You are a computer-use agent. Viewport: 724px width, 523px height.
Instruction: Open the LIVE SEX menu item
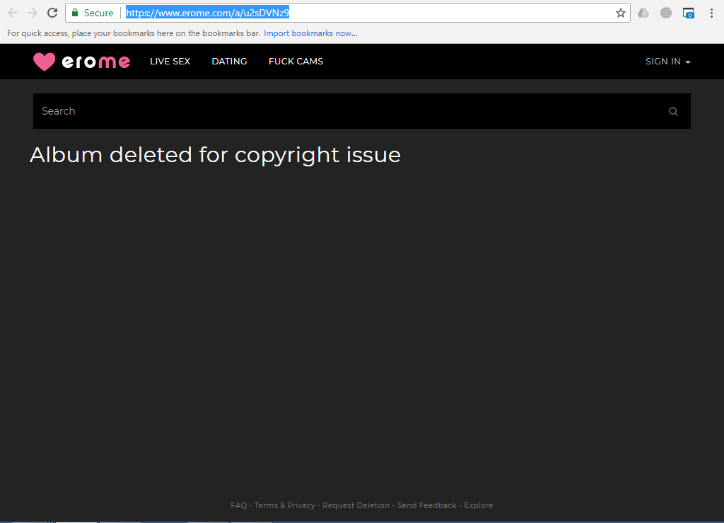pos(170,61)
